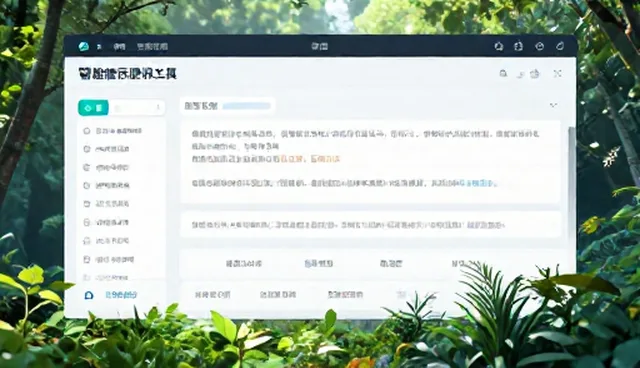Select the teal highlighted button atop the sidebar
Viewport: 640px width, 368px height.
point(93,108)
